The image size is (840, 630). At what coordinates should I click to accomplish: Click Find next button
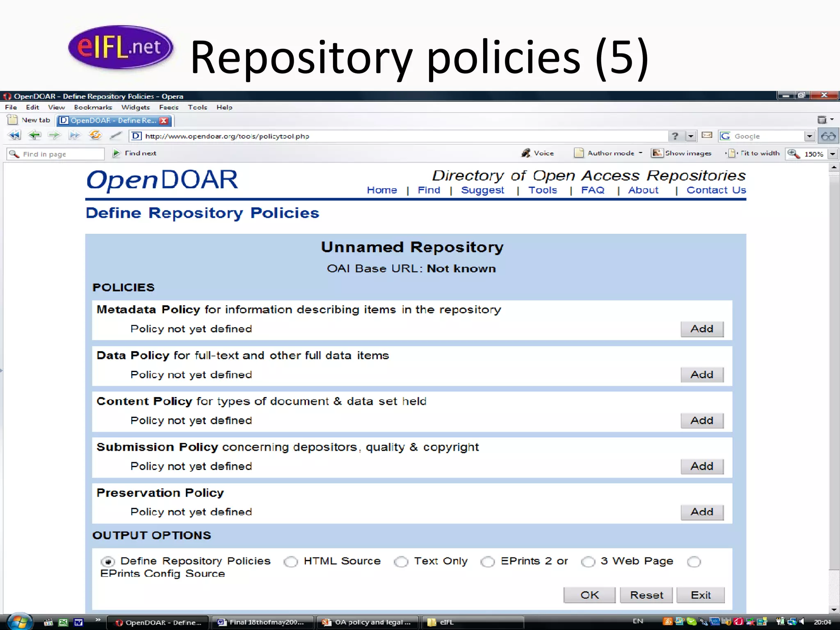pos(134,153)
